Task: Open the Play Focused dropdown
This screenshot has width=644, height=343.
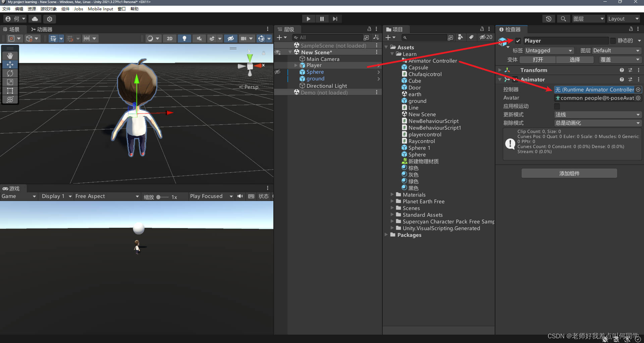Action: click(x=211, y=196)
